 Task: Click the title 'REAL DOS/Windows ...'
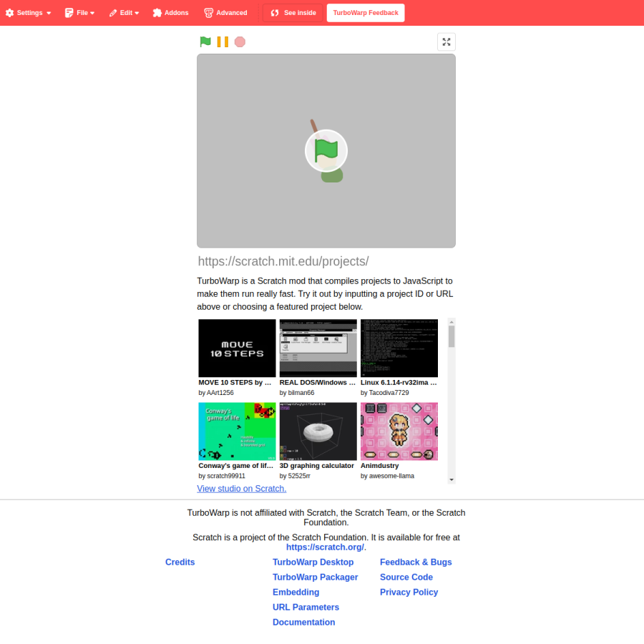(x=318, y=382)
